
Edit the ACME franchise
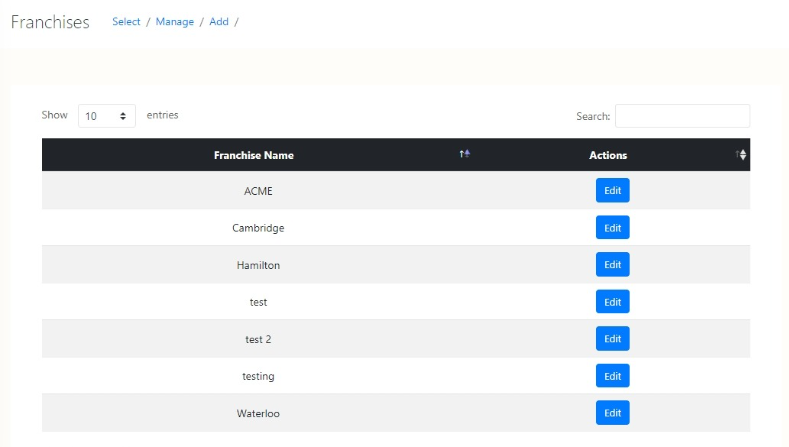click(612, 191)
